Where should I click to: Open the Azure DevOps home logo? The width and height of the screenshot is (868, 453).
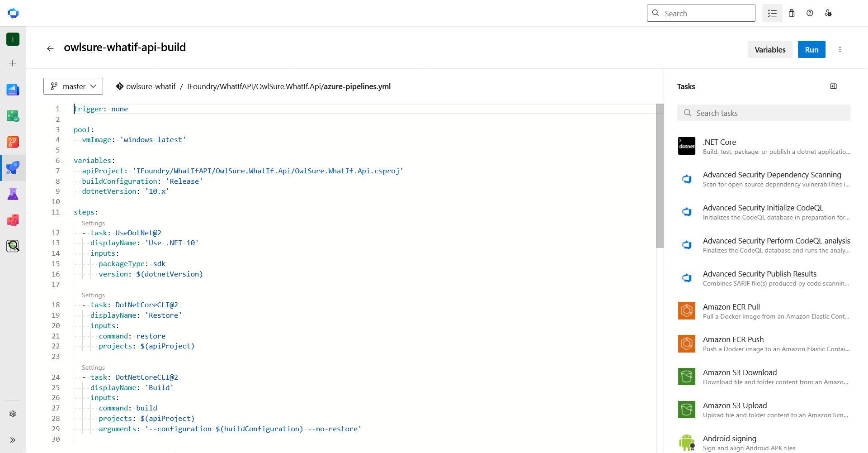(13, 13)
